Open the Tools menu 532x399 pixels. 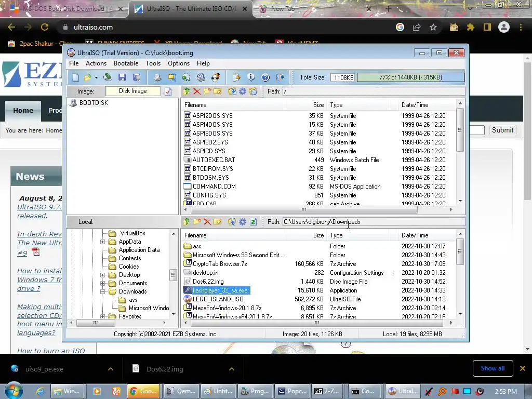(153, 63)
